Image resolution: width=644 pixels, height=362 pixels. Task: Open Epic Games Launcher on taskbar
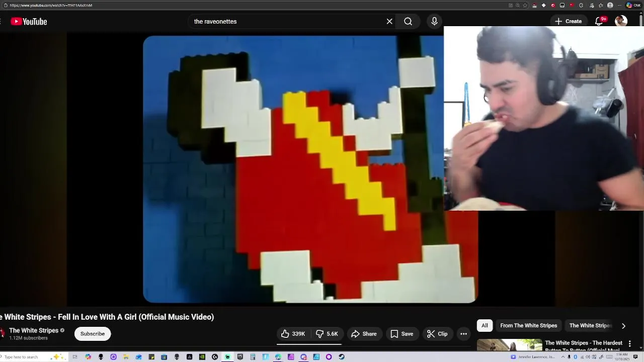pyautogui.click(x=240, y=357)
